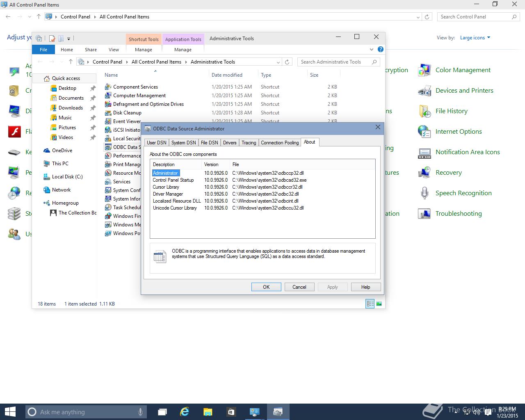Open File Explorer from taskbar
Screen dimensions: 525x420
[x=208, y=412]
